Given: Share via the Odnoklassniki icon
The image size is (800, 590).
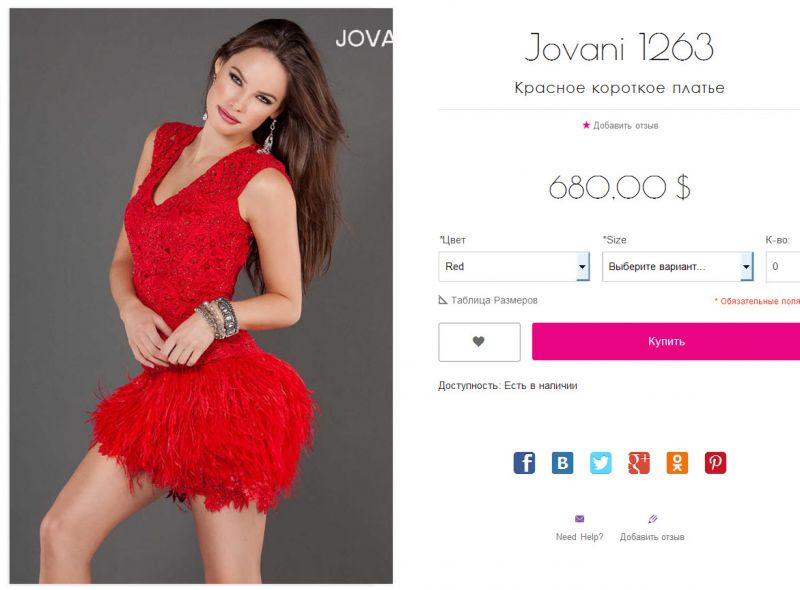Looking at the screenshot, I should pos(677,463).
